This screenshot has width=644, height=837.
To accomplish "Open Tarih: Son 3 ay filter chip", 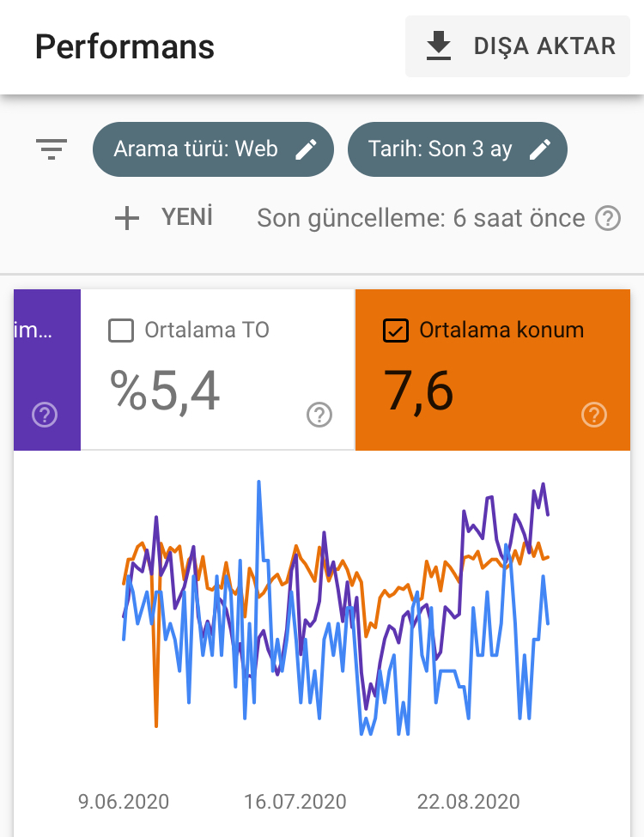I will coord(457,149).
